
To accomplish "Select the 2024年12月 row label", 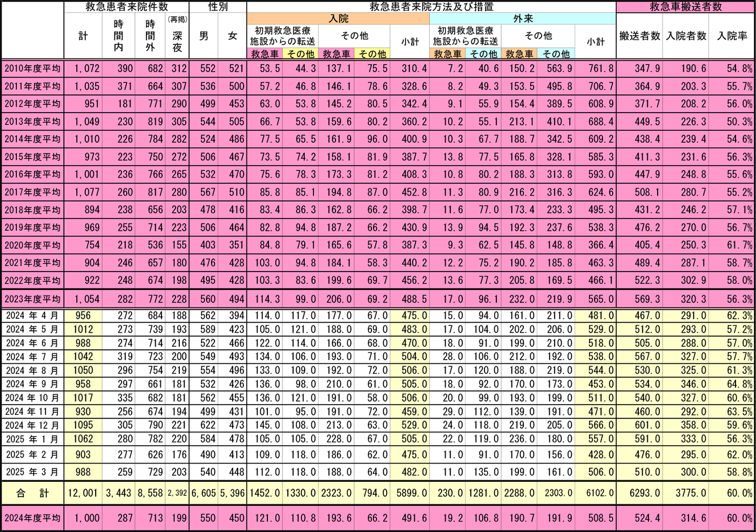I will [32, 425].
